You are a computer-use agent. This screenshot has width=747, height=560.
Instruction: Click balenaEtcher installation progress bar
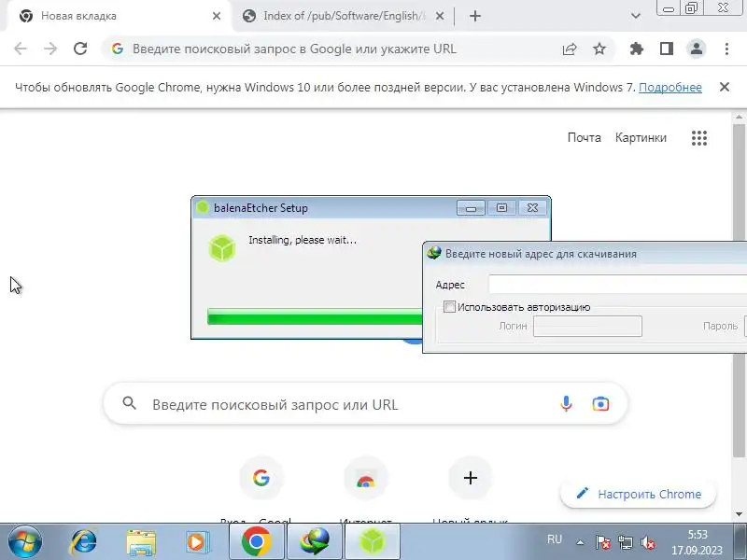coord(315,316)
